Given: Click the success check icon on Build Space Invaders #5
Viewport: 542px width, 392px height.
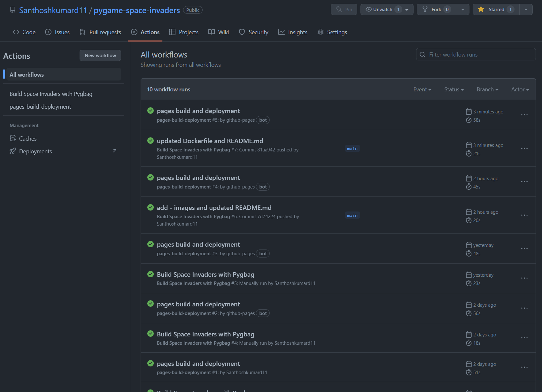Looking at the screenshot, I should tap(151, 274).
